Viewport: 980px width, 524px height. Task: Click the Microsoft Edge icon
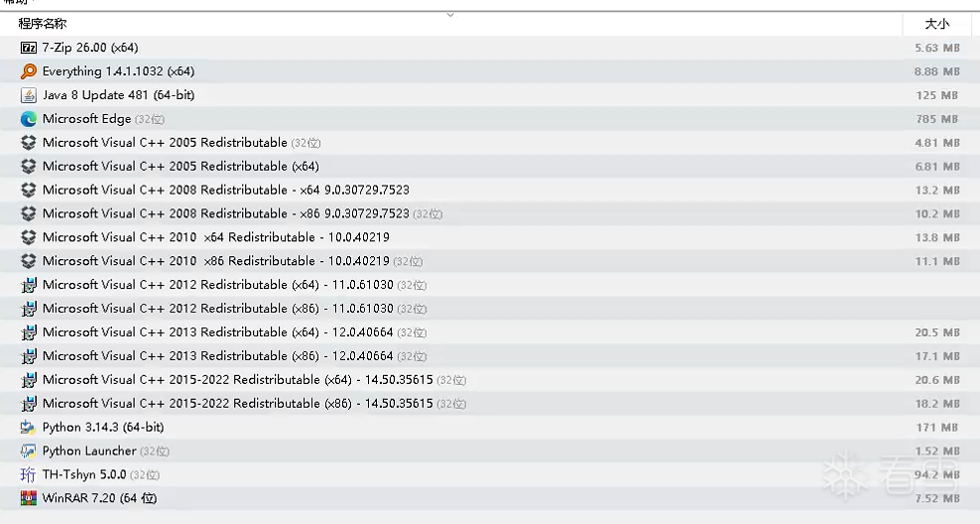pyautogui.click(x=29, y=119)
